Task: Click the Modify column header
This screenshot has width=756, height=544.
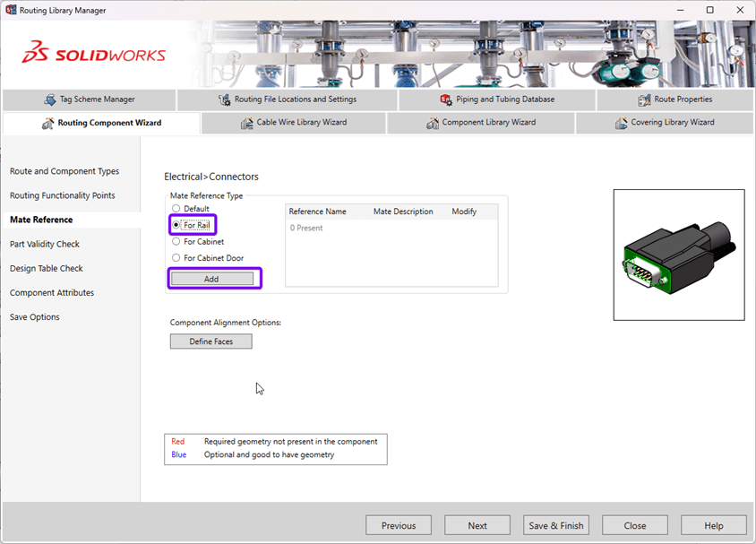Action: [464, 212]
